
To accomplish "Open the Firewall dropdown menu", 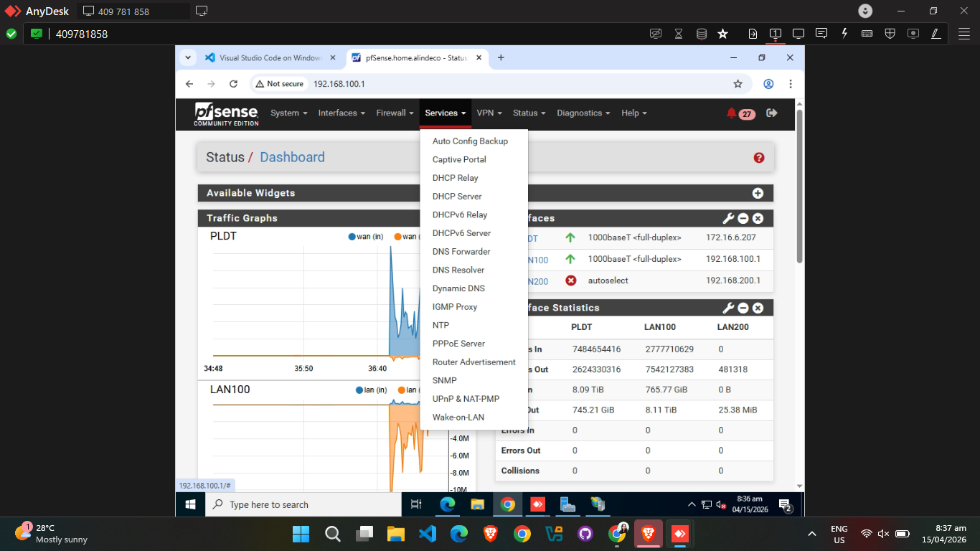I will (x=395, y=113).
